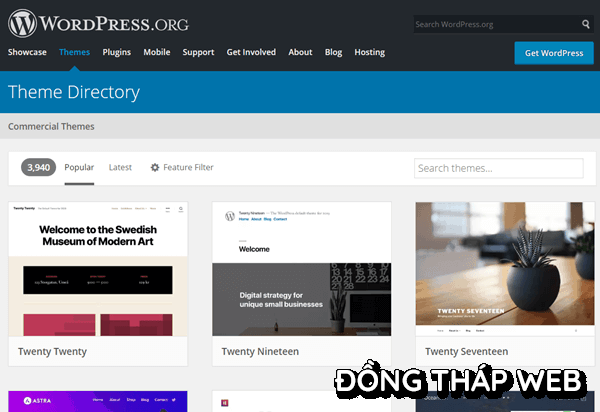Click the Astra logo in theme preview
The width and height of the screenshot is (600, 412).
37,401
